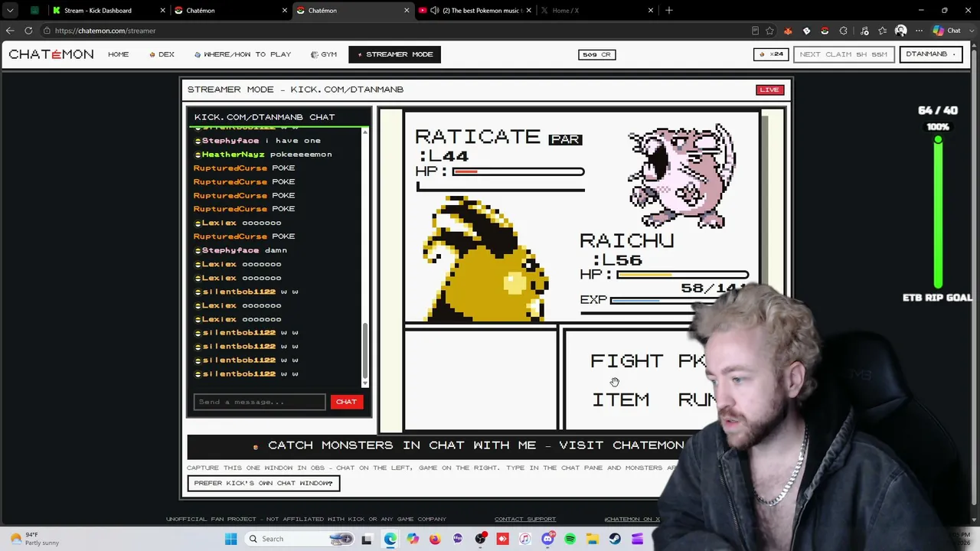Go back using the browser back arrow
The width and height of the screenshot is (980, 551).
point(10,31)
